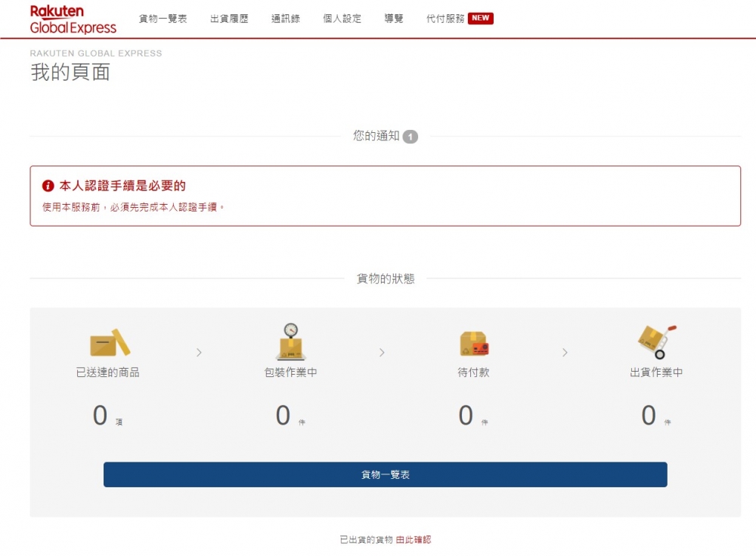Click the chevron between 待付款 and 出貨作業中
The image size is (756, 556).
click(565, 352)
